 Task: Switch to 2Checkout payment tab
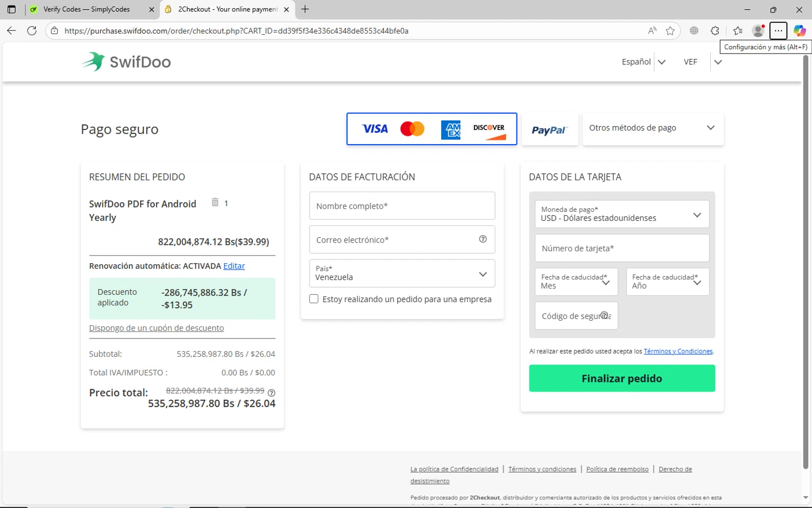228,9
